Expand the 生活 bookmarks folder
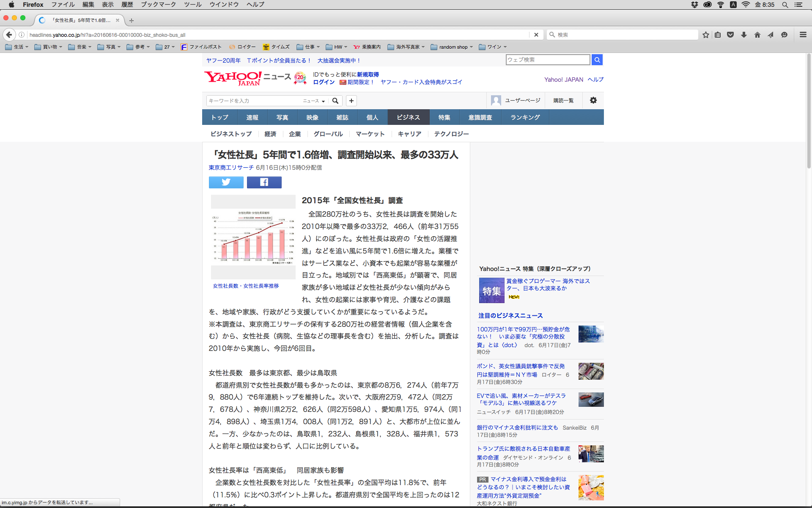 [x=17, y=47]
